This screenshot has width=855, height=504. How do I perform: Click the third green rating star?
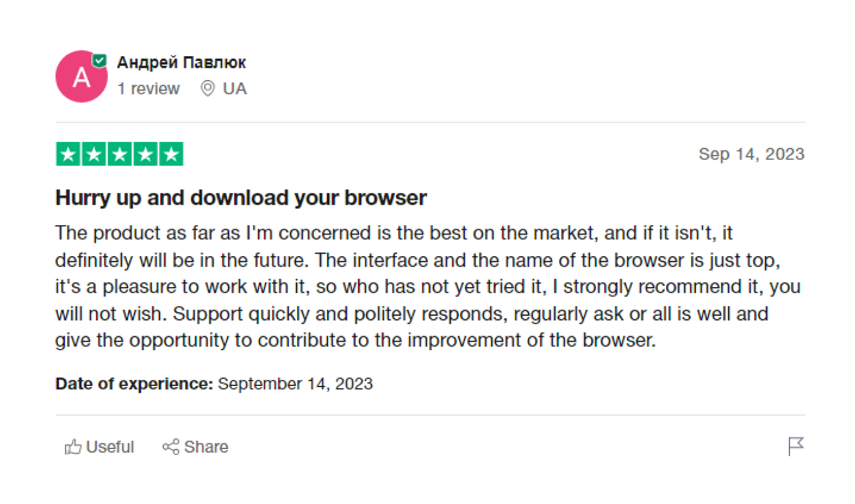[x=120, y=154]
